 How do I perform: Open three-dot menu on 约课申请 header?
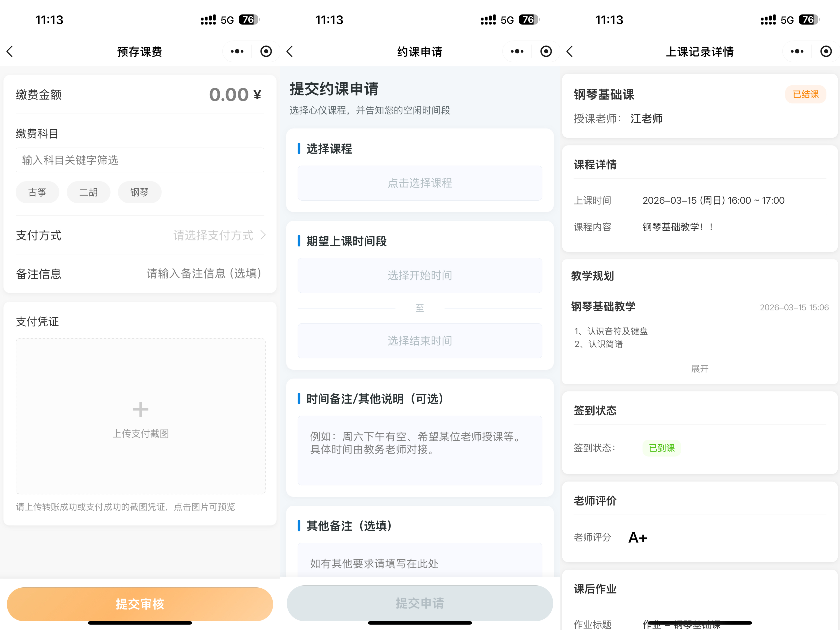(x=517, y=51)
